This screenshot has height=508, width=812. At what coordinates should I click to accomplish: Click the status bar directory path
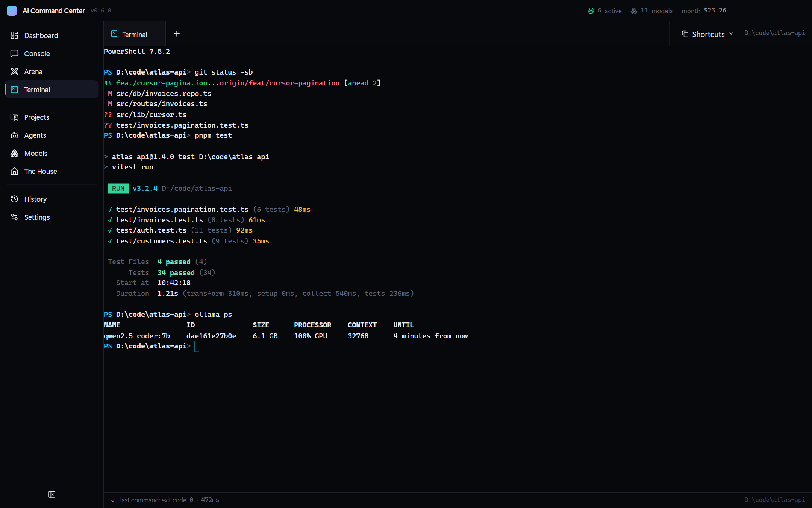(775, 500)
